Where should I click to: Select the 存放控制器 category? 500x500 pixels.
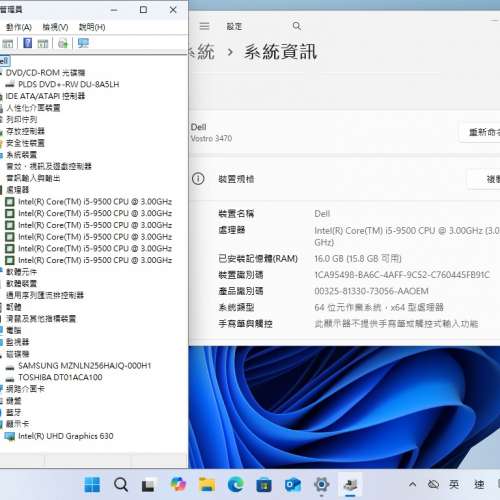click(x=25, y=131)
